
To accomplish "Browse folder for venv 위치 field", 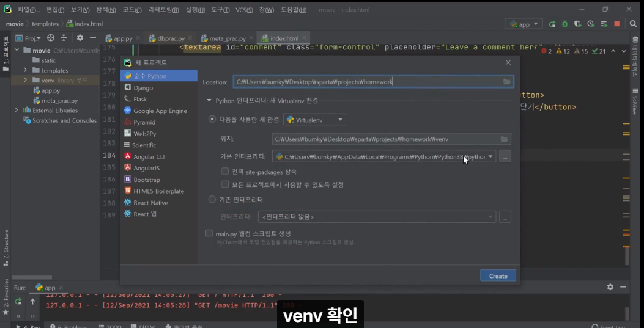I will [505, 139].
